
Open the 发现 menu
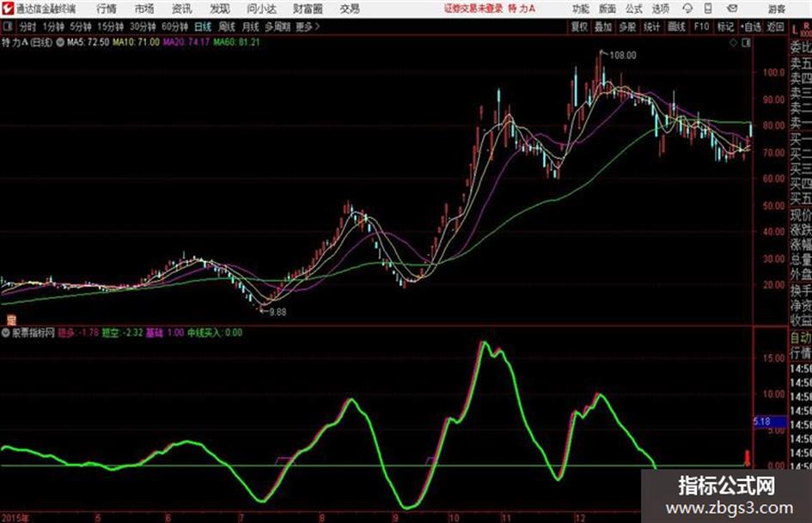point(219,9)
